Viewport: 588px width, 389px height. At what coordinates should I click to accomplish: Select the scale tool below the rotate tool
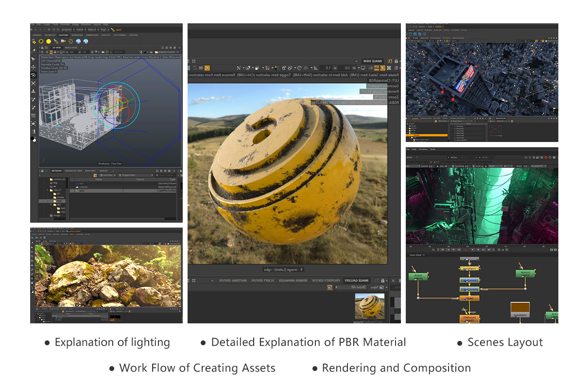tap(33, 83)
